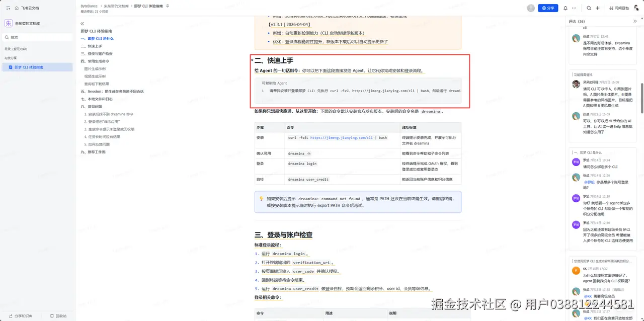This screenshot has height=321, width=644.
Task: Open the more options ellipsis menu
Action: pyautogui.click(x=574, y=8)
